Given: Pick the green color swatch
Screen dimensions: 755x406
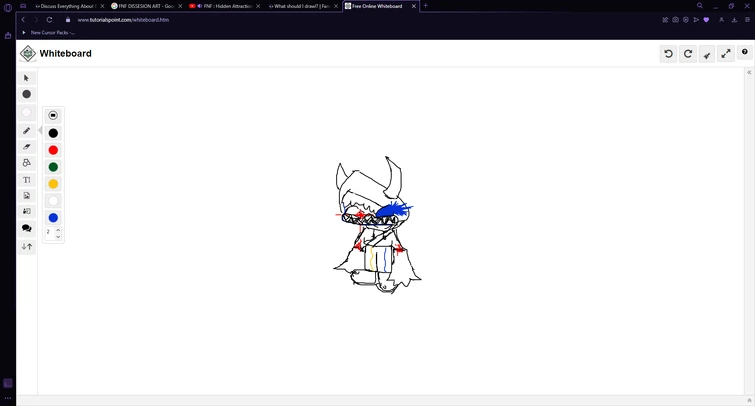Looking at the screenshot, I should 53,167.
